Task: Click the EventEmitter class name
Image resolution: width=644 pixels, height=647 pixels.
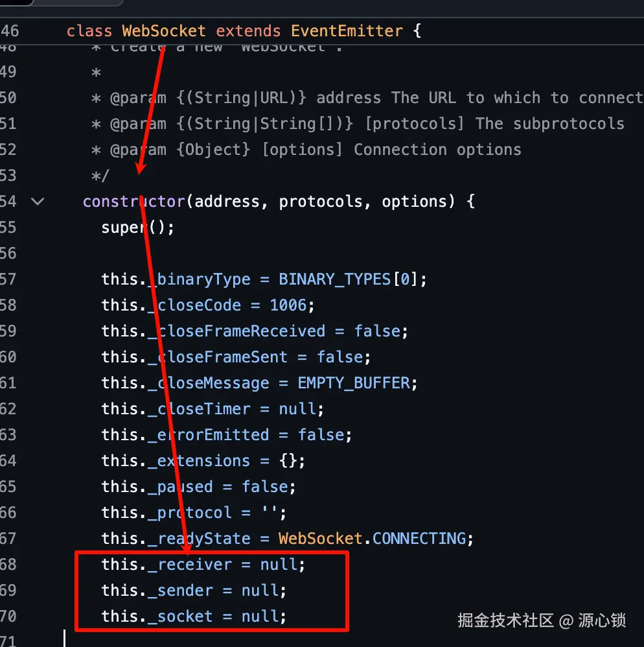Action: [347, 30]
